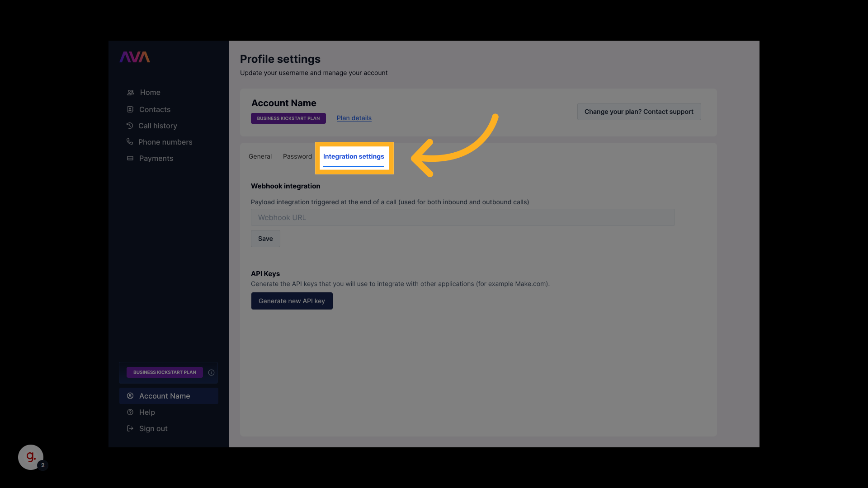Click the Call history clock icon
Viewport: 868px width, 488px height.
[130, 126]
